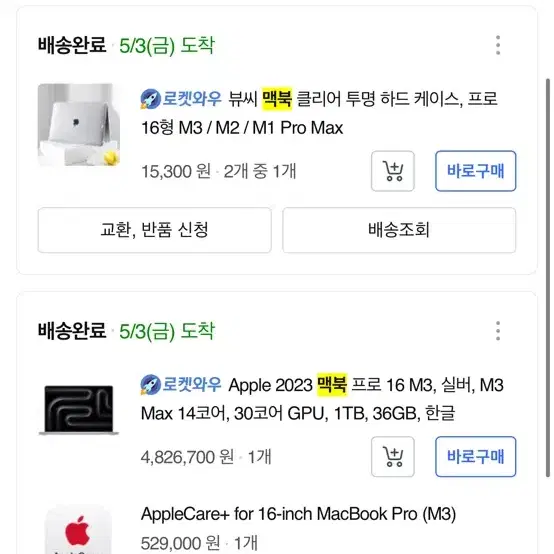Open AppleCare+ for 16-inch MacBook Pro link

(x=298, y=514)
